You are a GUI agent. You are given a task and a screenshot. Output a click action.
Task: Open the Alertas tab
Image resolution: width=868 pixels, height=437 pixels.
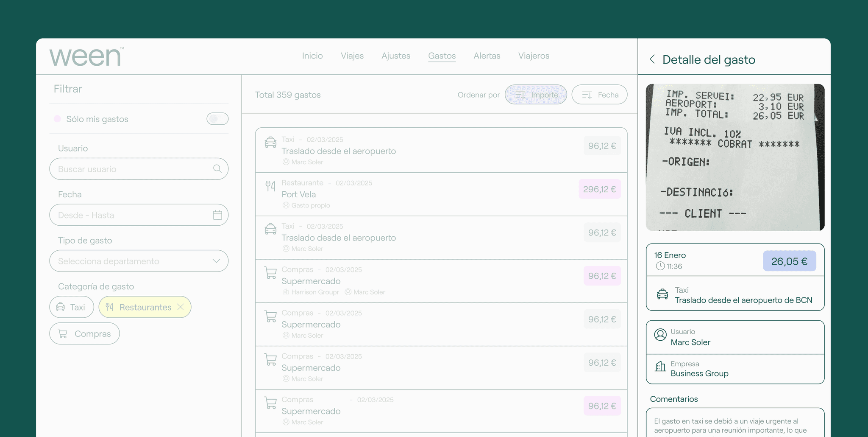pyautogui.click(x=487, y=56)
